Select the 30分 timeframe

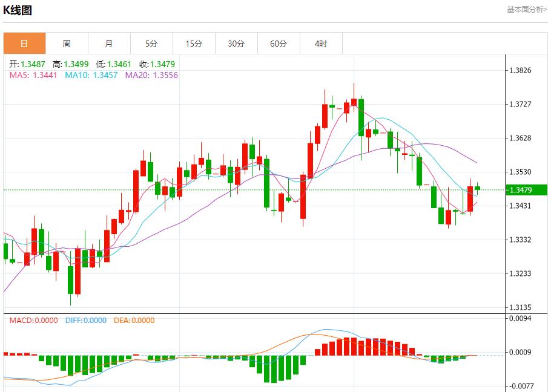pyautogui.click(x=236, y=43)
